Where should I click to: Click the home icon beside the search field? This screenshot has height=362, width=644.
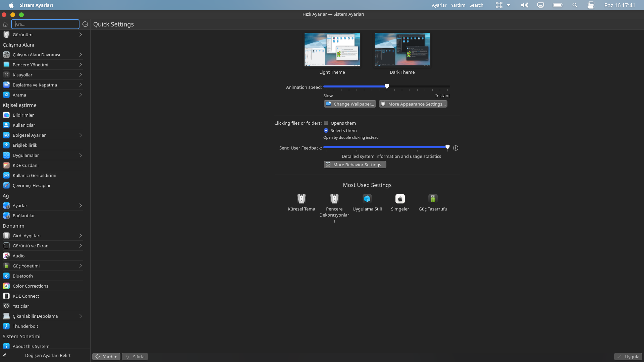[x=5, y=24]
